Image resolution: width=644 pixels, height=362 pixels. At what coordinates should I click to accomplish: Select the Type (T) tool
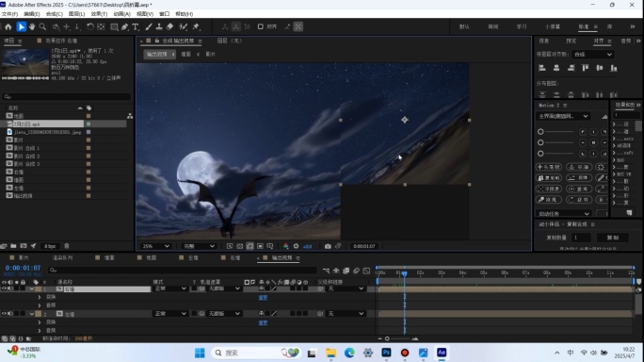[x=136, y=26]
